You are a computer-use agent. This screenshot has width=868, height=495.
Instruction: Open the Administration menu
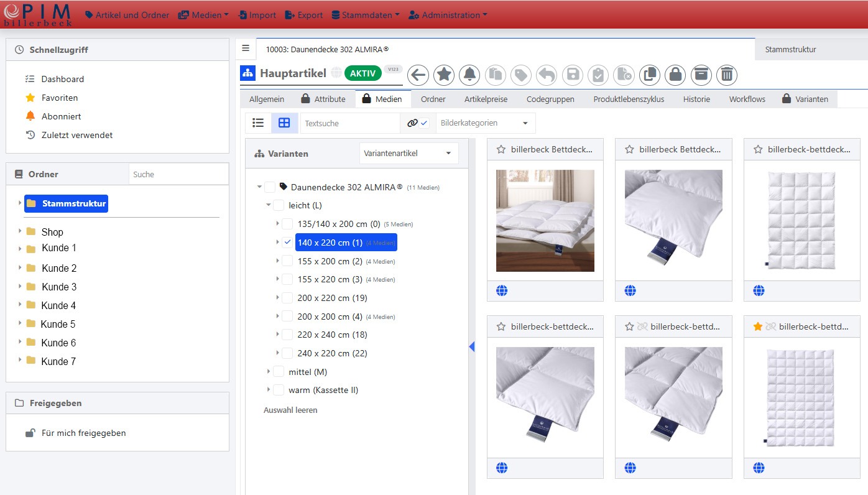(448, 15)
